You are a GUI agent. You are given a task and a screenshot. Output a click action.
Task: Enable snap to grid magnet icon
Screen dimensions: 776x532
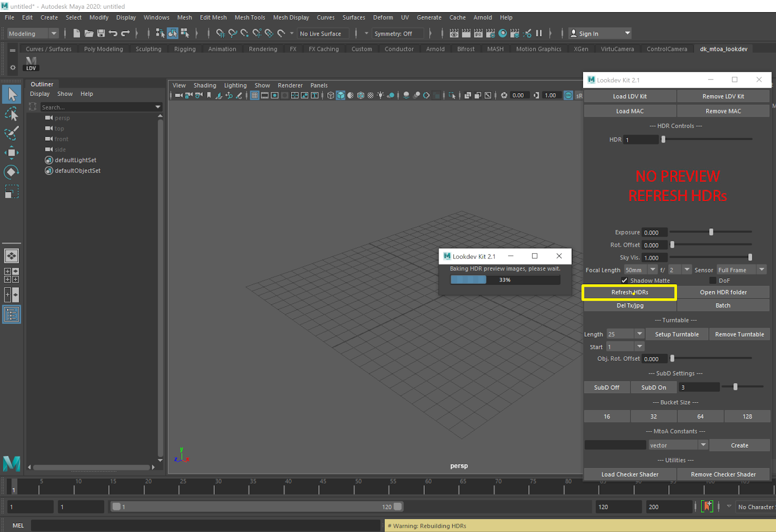[221, 33]
